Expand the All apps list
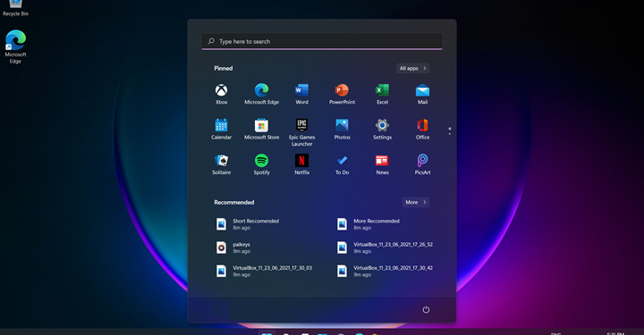The height and width of the screenshot is (335, 644). [x=412, y=69]
